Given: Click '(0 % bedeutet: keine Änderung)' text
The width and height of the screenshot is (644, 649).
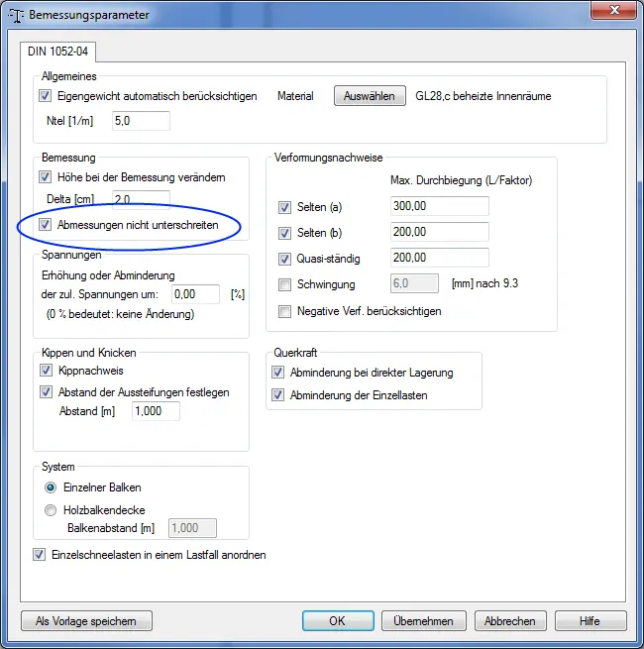Looking at the screenshot, I should (x=120, y=314).
